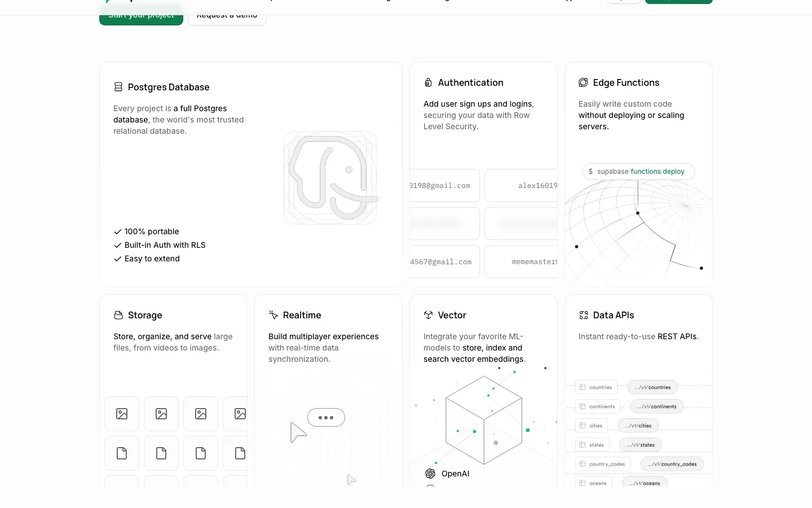812x508 pixels.
Task: Click the "Instant ready-to-use REST APIs." description
Action: (639, 336)
